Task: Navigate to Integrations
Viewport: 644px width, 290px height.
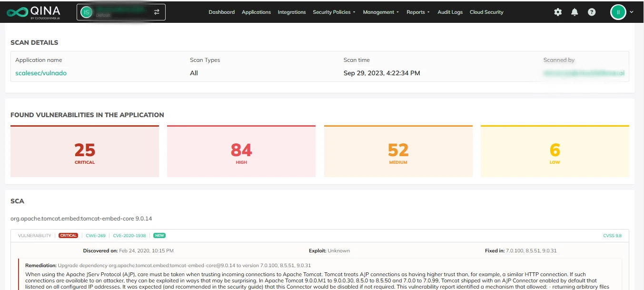Action: [292, 12]
